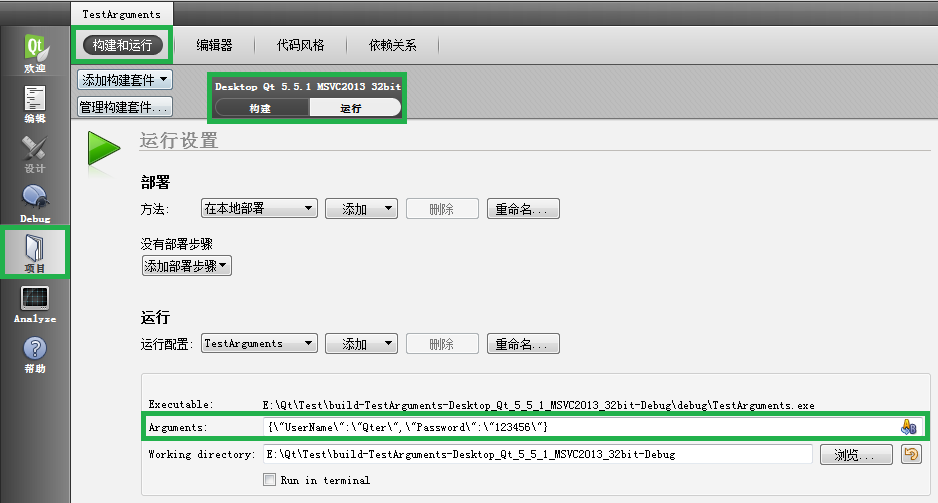Select the TestArguments project tab
The image size is (938, 503).
pos(121,14)
